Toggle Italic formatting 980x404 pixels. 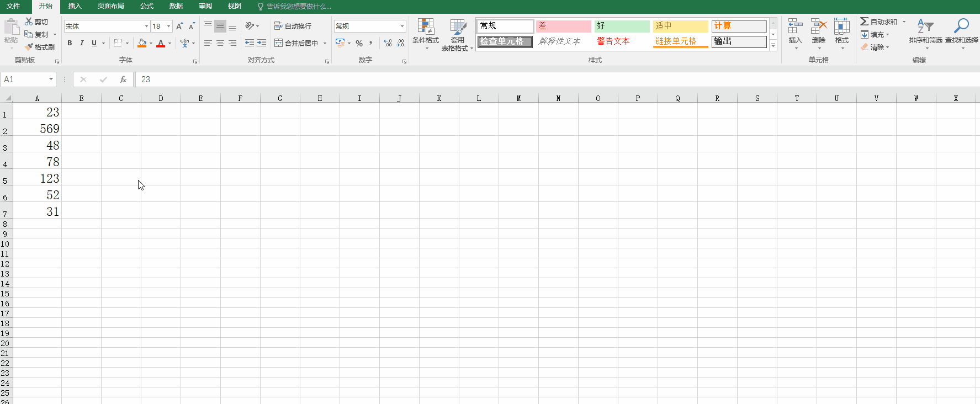82,43
